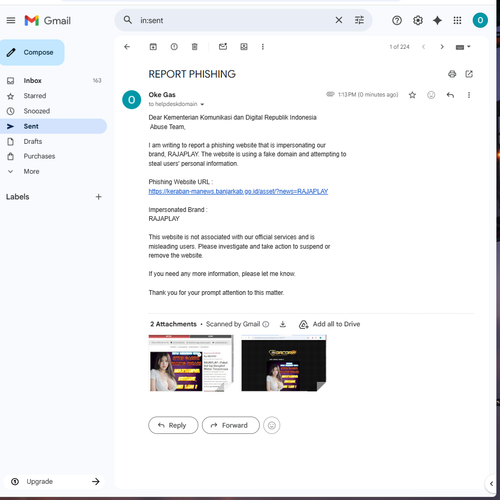
Task: Expand recipient details arrow by helpdeskdomain
Action: click(202, 104)
